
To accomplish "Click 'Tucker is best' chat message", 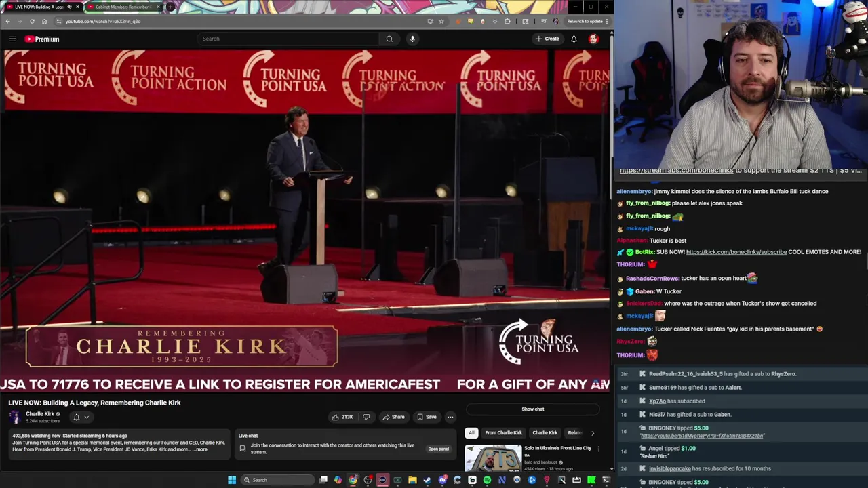I will (x=667, y=241).
